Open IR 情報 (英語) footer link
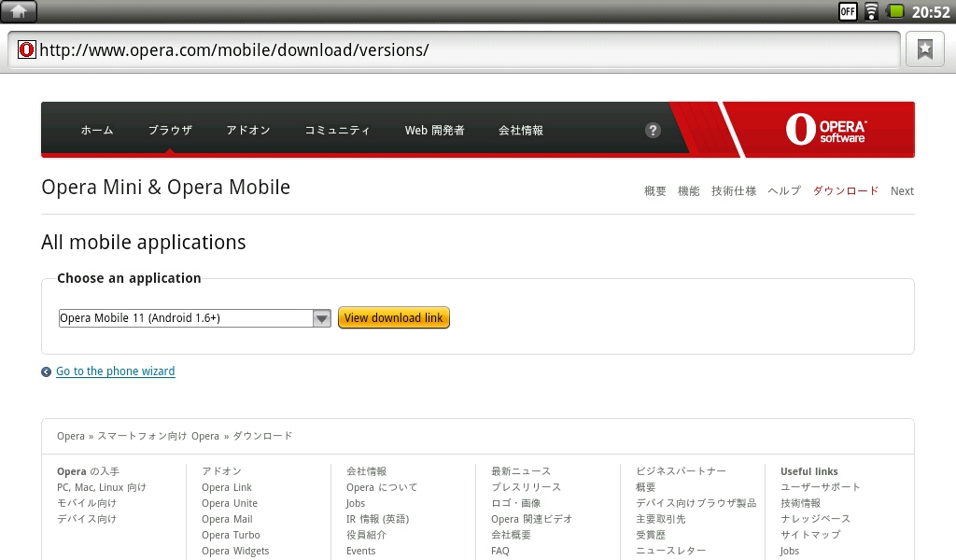 pos(378,519)
